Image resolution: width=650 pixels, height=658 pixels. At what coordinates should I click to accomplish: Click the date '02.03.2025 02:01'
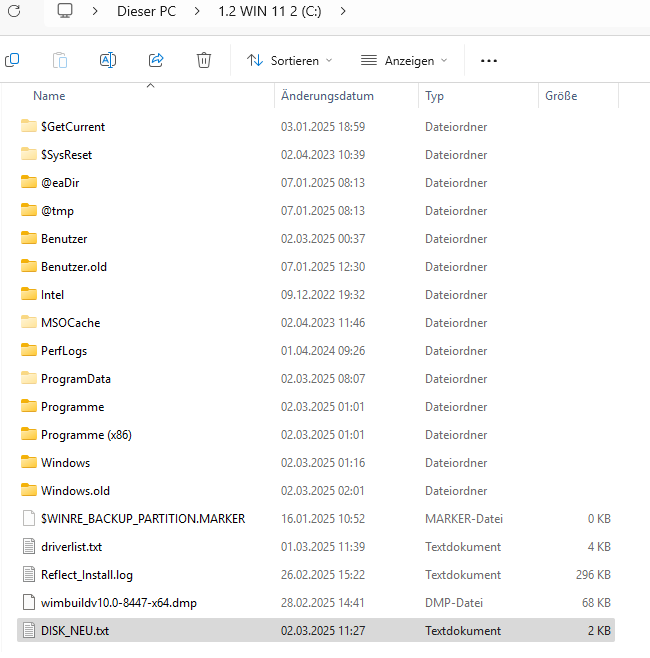coord(323,491)
